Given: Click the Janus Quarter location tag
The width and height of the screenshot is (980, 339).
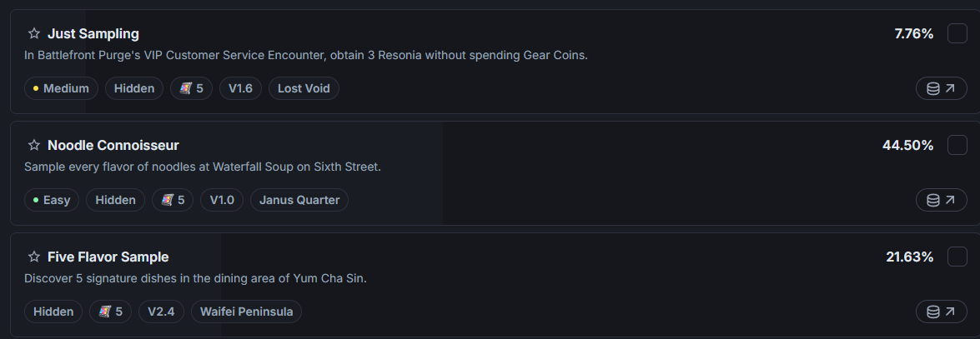Looking at the screenshot, I should (299, 200).
